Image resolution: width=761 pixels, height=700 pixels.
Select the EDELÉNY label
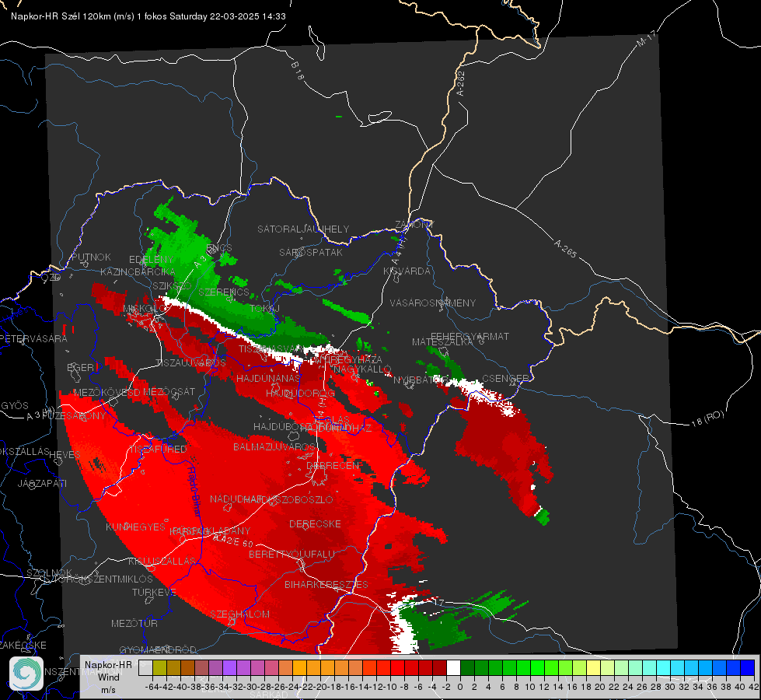(152, 260)
